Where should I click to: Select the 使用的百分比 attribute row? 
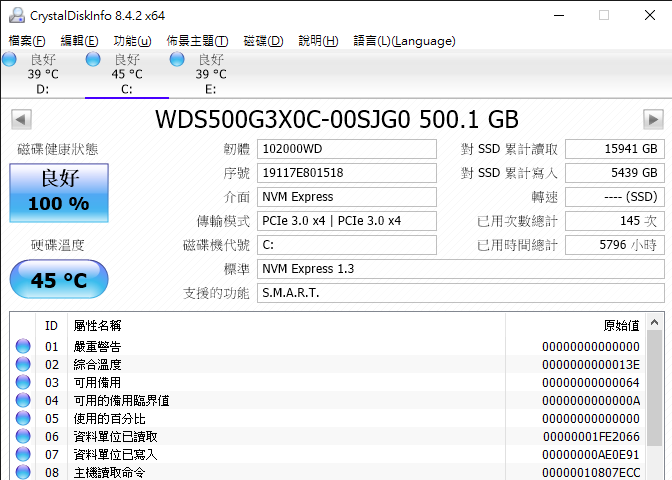[x=328, y=418]
